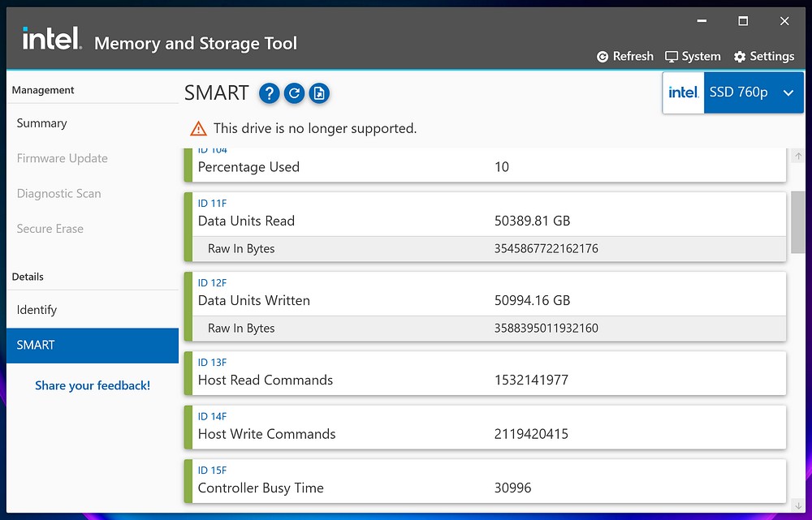The image size is (812, 520).
Task: Click value 50994.16 GB
Action: coord(533,301)
